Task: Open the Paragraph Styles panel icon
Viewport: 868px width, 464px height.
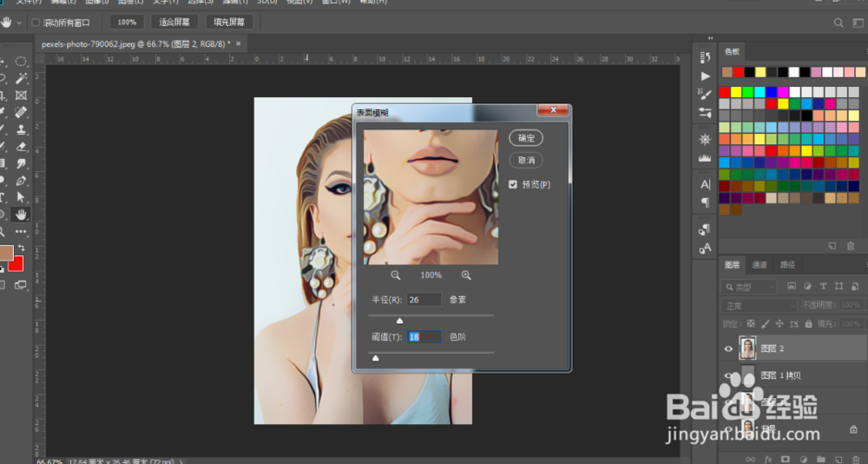Action: pos(705,229)
